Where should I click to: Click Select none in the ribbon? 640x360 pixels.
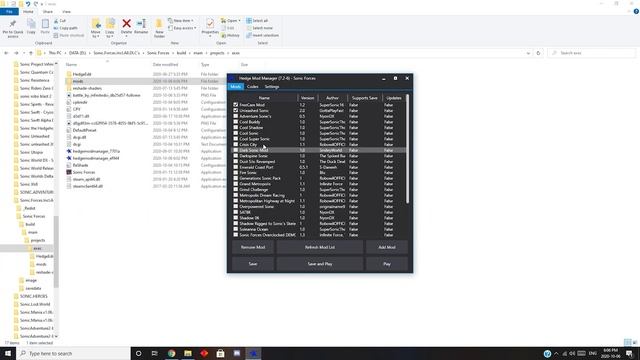point(260,28)
